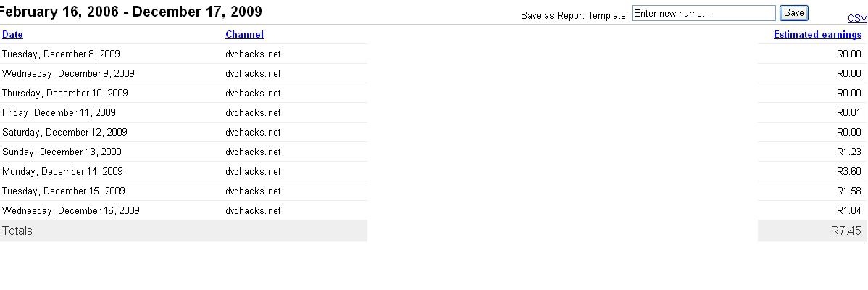
Task: Click the Tuesday, December 15, 2009 date
Action: pyautogui.click(x=64, y=191)
